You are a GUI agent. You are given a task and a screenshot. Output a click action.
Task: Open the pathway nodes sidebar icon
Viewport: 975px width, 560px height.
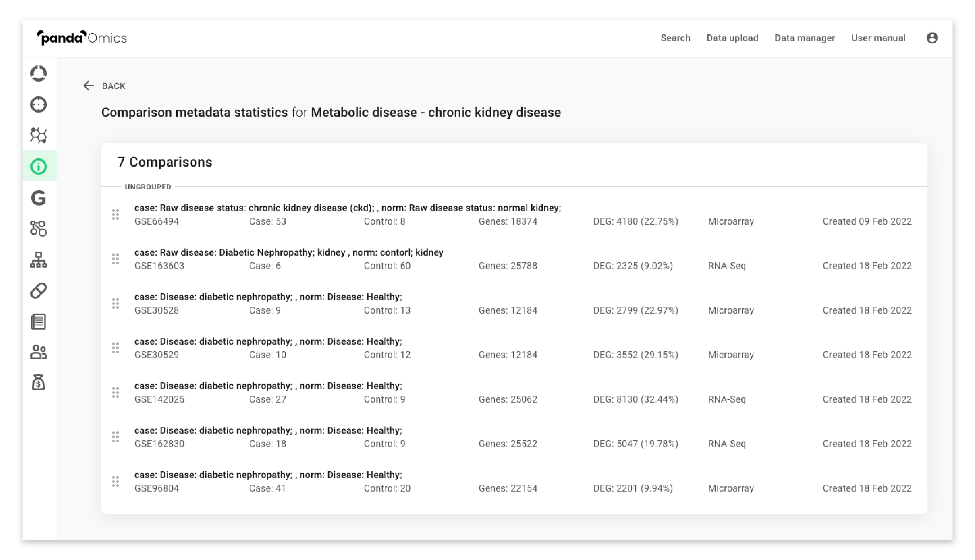click(x=38, y=229)
